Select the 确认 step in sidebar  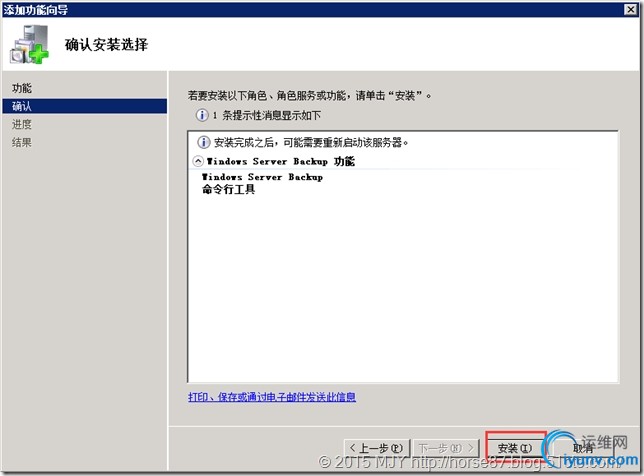click(x=84, y=106)
